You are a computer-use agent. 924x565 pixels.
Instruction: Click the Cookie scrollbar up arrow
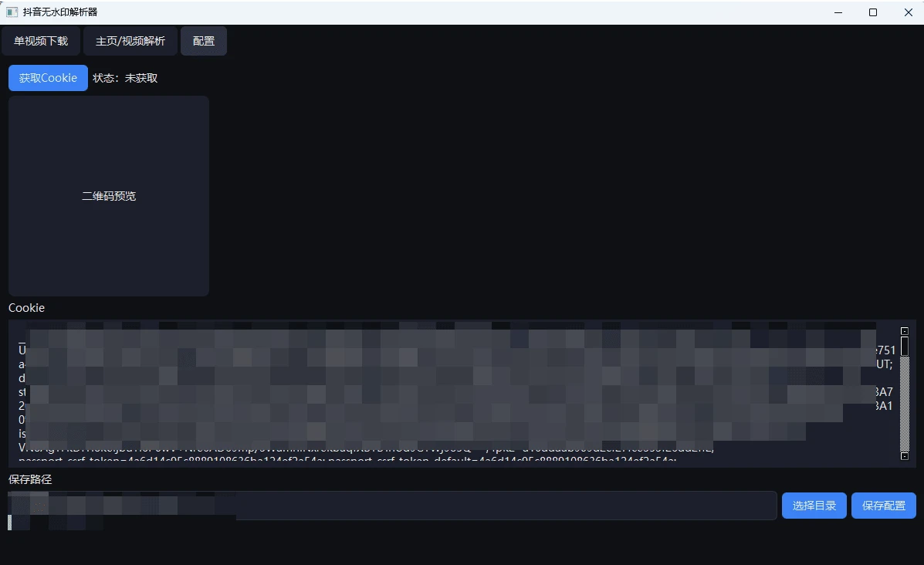click(x=904, y=331)
